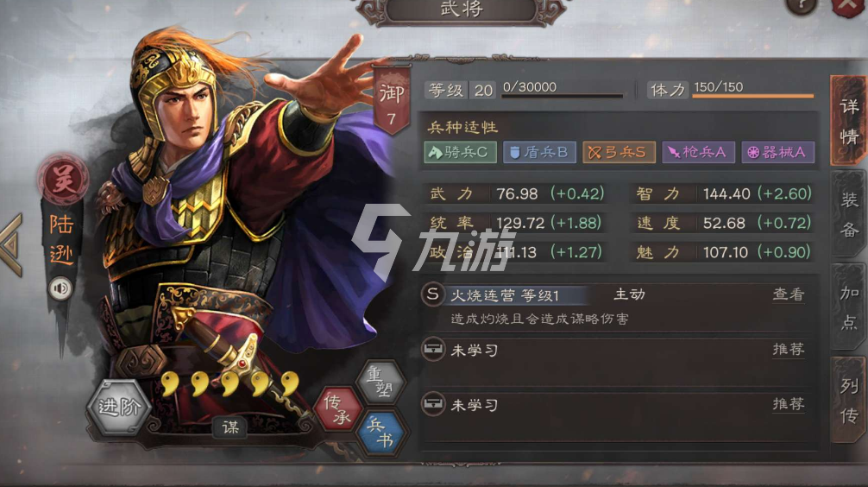Open the 传承 red hexagon
Viewport: 868px width, 487px height.
pyautogui.click(x=337, y=410)
